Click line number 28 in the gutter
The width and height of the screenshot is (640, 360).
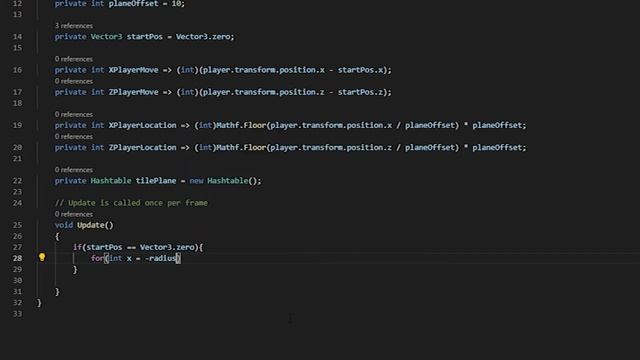coord(17,258)
